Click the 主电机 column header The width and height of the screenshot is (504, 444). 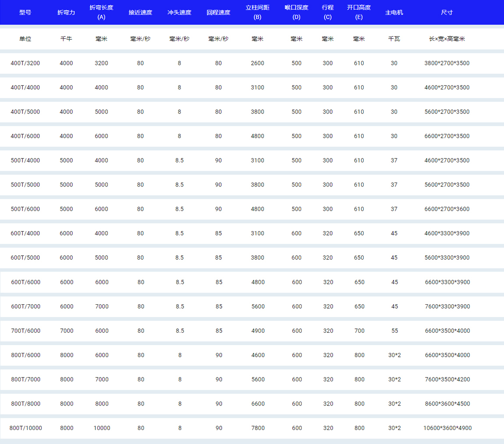(x=394, y=12)
